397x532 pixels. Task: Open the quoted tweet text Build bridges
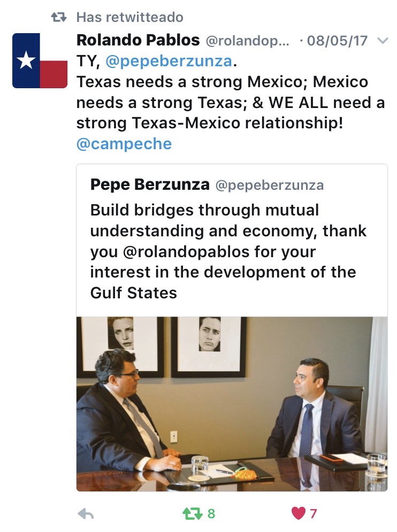(x=228, y=251)
